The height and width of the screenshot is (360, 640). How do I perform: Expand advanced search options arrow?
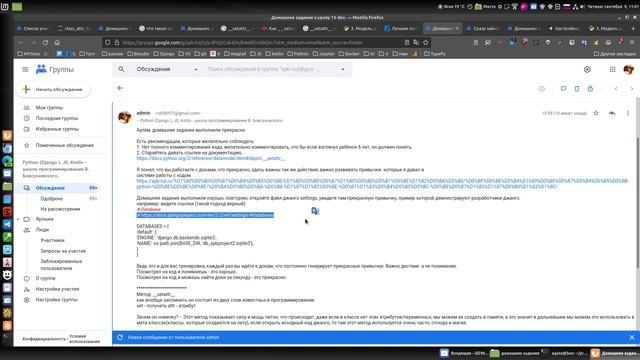point(343,69)
